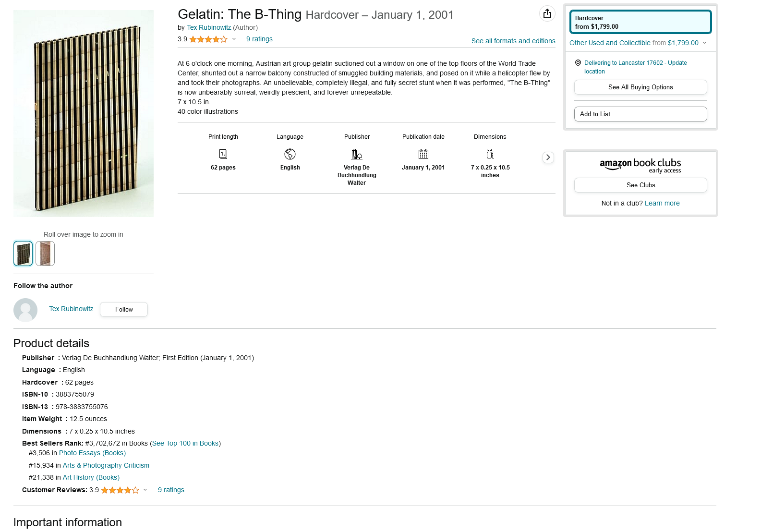Click the dimensions icon
Screen dimensions: 761x532
(x=490, y=154)
